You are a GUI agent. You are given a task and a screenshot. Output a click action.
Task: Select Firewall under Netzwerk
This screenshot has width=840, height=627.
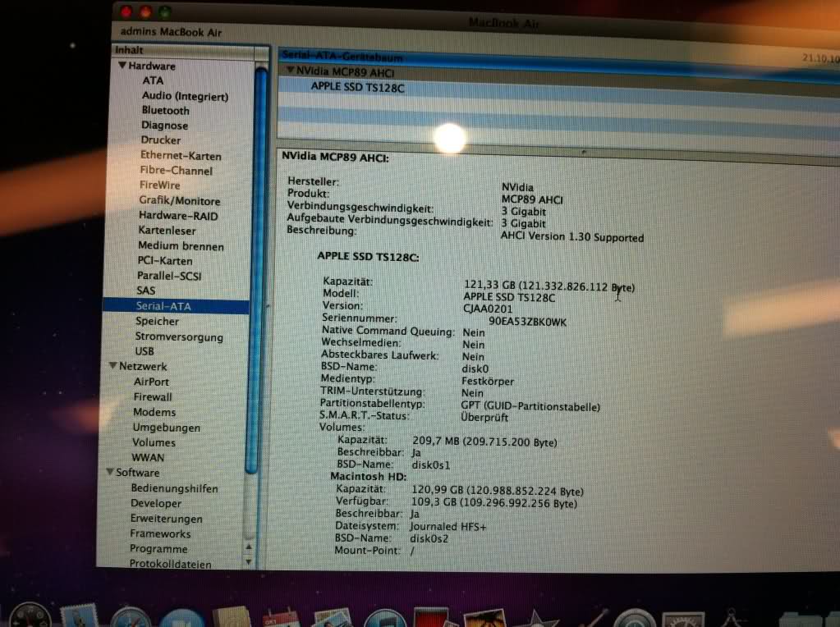153,396
